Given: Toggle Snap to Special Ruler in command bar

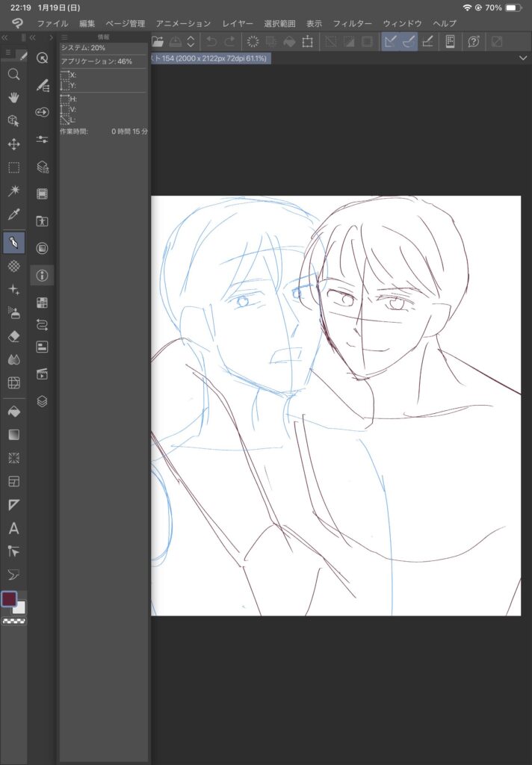Looking at the screenshot, I should point(409,42).
